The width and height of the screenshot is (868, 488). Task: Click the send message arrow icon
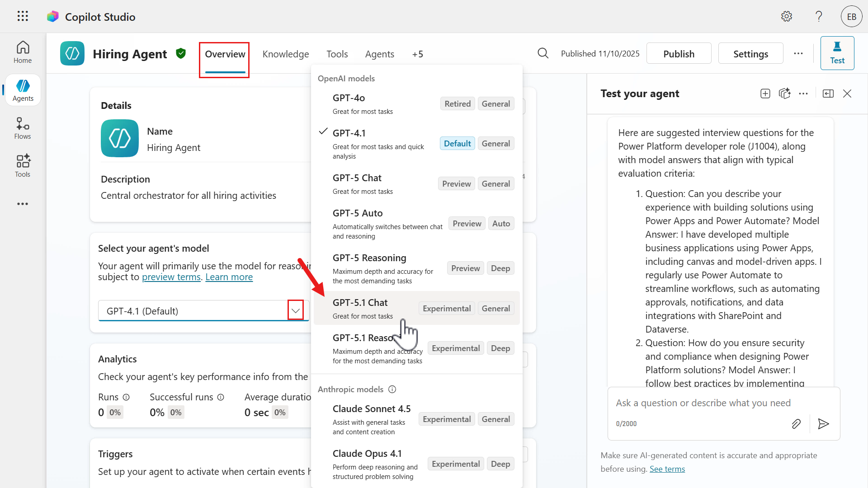(823, 423)
